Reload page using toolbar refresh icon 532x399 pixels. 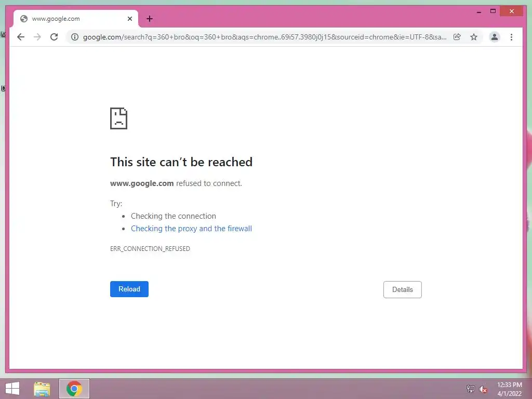click(54, 37)
